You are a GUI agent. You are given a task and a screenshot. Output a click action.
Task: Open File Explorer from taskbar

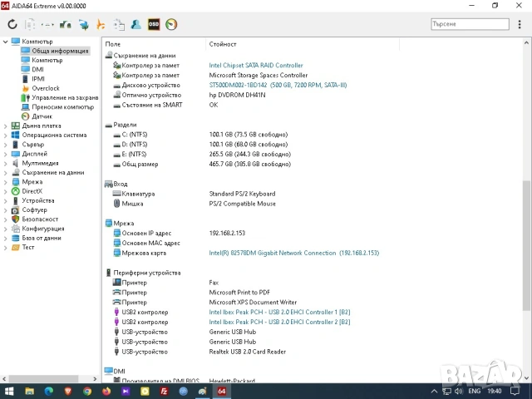coord(30,392)
